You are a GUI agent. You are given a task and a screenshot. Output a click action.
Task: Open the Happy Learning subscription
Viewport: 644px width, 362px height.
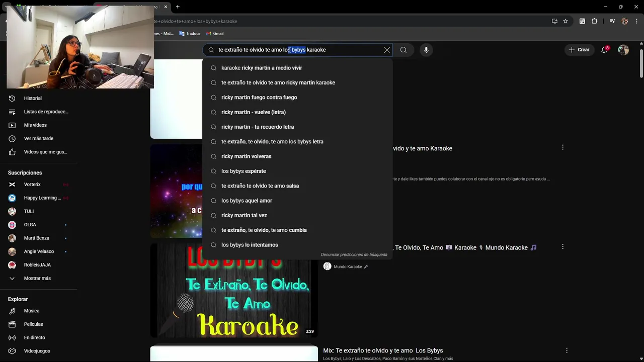click(x=38, y=198)
